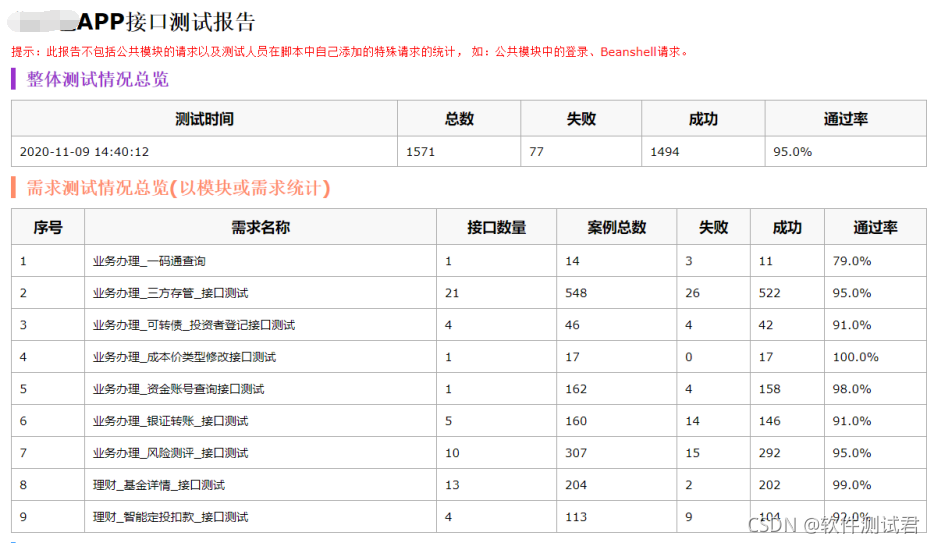Select pass rate 98.0% of 资金账号查询
Viewport: 935px width, 543px height.
tap(852, 389)
